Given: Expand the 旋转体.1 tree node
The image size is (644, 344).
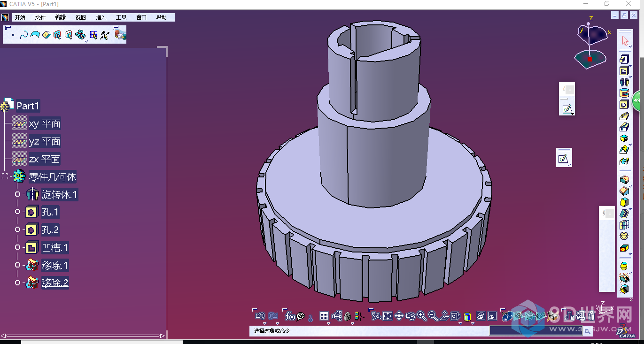Looking at the screenshot, I should click(x=18, y=194).
